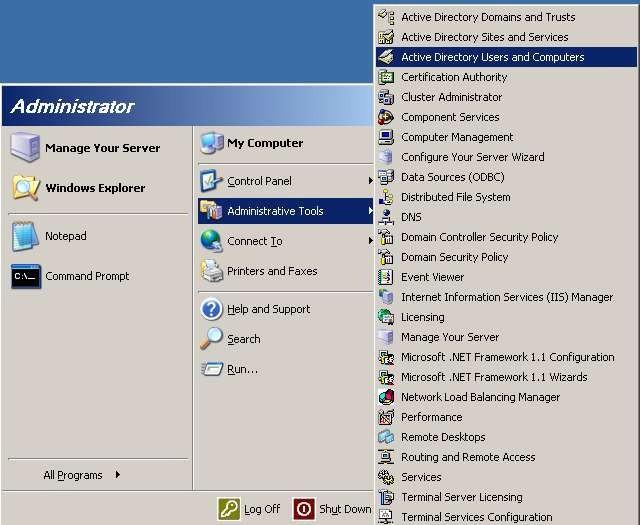Image resolution: width=640 pixels, height=525 pixels.
Task: Click the Terminal Server Licensing icon
Action: click(x=386, y=497)
